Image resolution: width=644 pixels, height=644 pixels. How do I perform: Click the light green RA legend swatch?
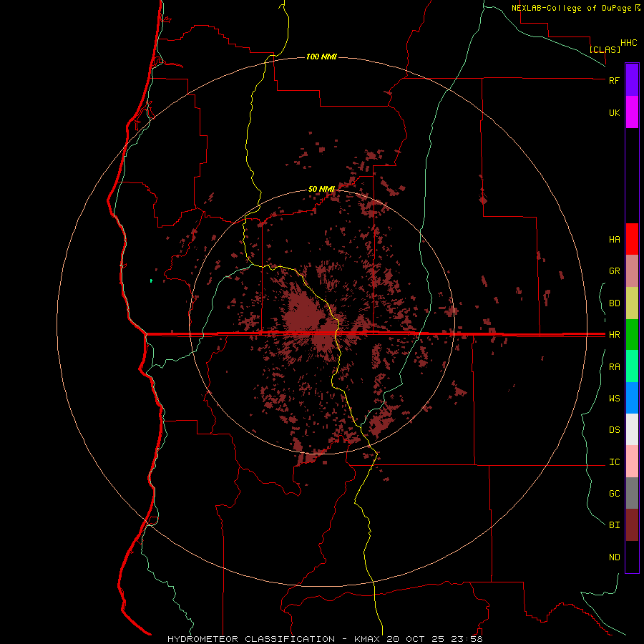(632, 366)
